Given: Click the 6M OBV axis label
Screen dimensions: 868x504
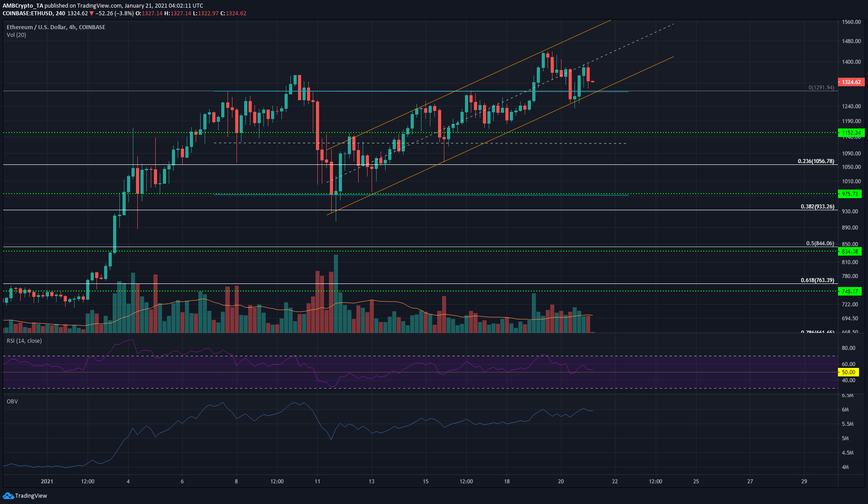Looking at the screenshot, I should tap(845, 410).
